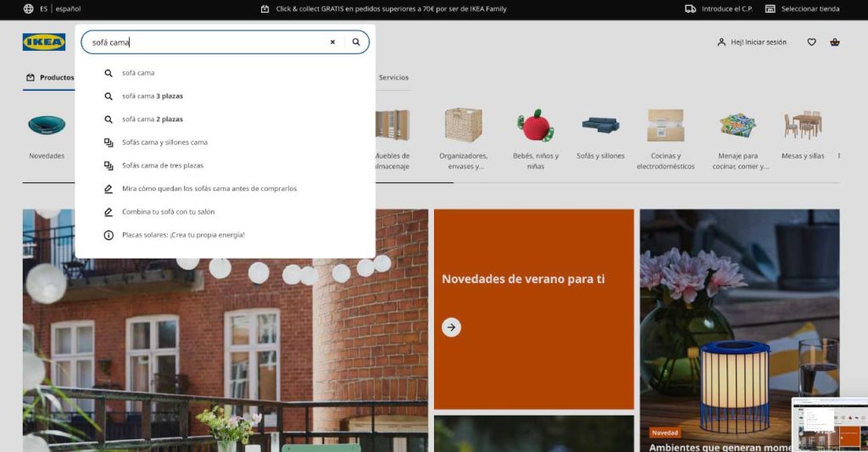Image resolution: width=868 pixels, height=452 pixels.
Task: Click inside the search input field
Action: pyautogui.click(x=212, y=42)
